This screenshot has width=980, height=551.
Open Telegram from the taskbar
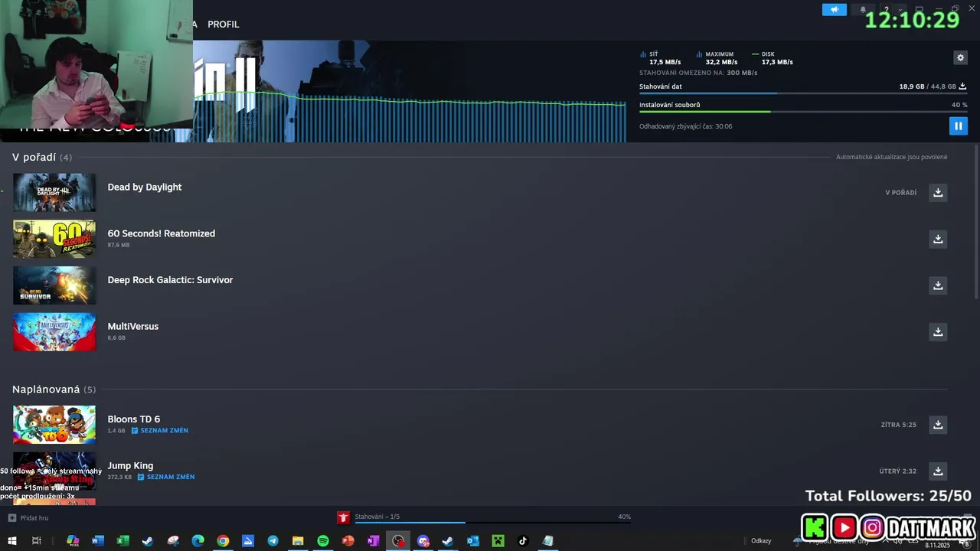point(273,541)
